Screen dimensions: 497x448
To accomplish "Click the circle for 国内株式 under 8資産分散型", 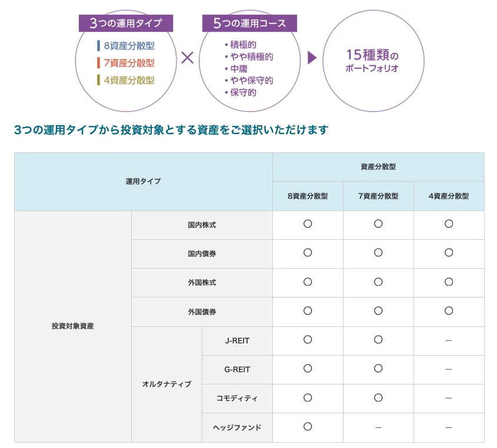I will 308,223.
